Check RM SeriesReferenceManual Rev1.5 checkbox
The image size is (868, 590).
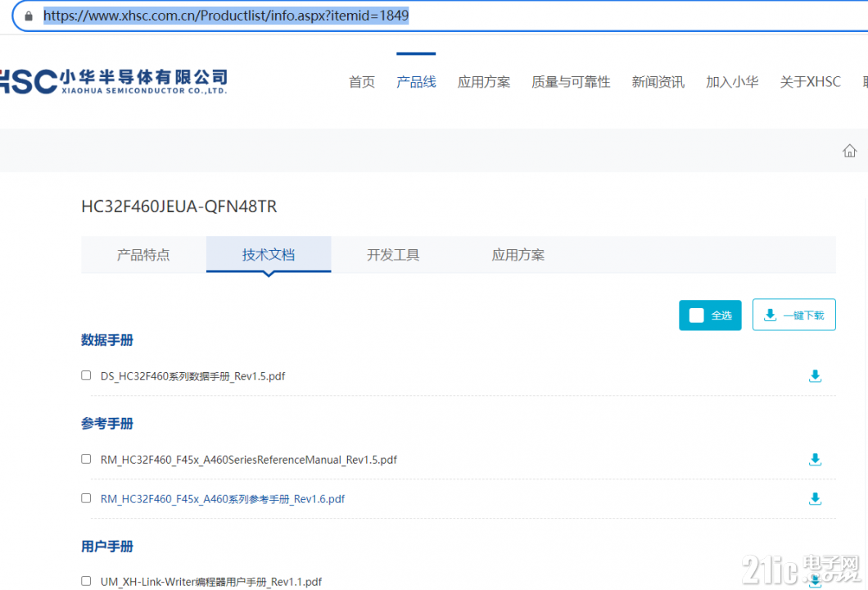click(x=86, y=459)
